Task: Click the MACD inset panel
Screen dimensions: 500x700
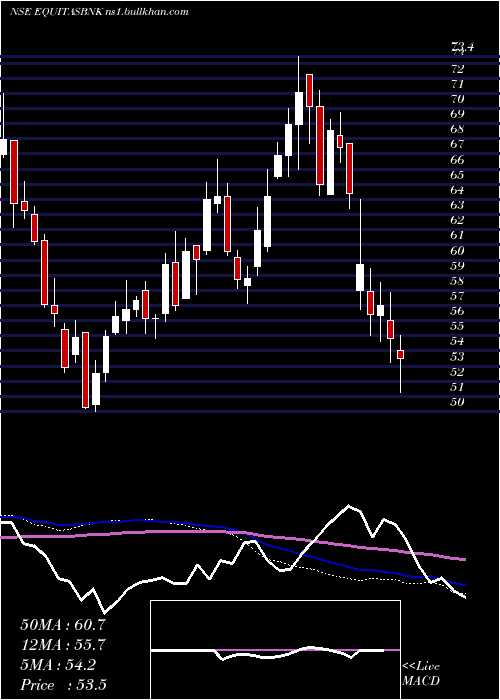Action: coord(275,650)
